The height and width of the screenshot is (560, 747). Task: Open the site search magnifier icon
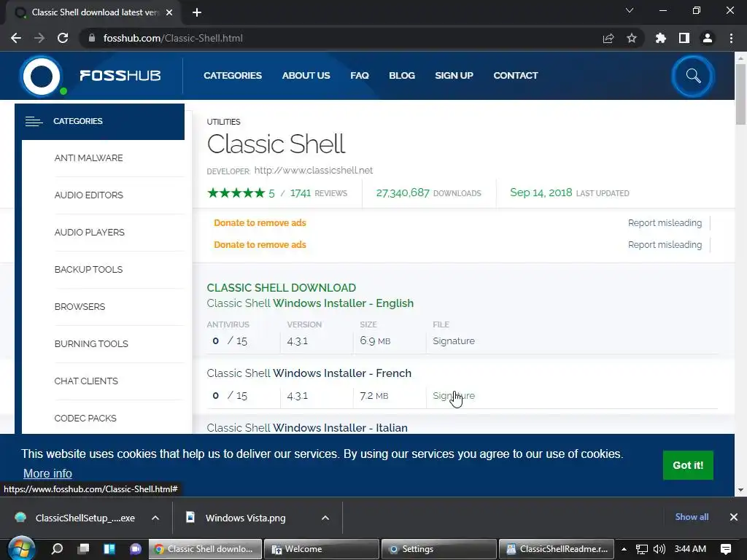tap(693, 76)
